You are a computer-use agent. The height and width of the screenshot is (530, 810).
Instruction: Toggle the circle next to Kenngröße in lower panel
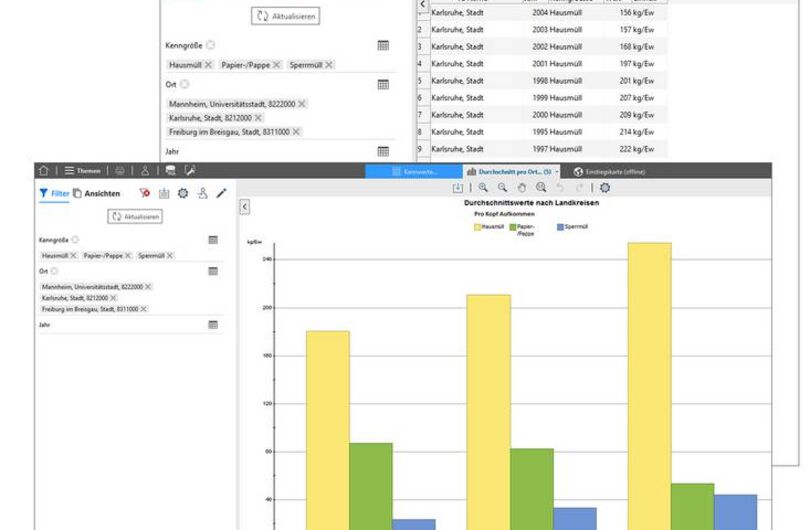click(75, 240)
